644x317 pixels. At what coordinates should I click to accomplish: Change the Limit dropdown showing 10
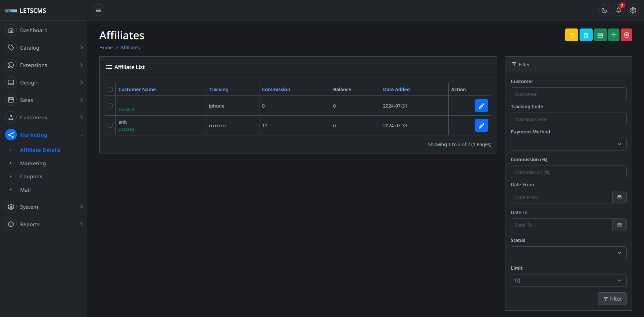tap(568, 280)
